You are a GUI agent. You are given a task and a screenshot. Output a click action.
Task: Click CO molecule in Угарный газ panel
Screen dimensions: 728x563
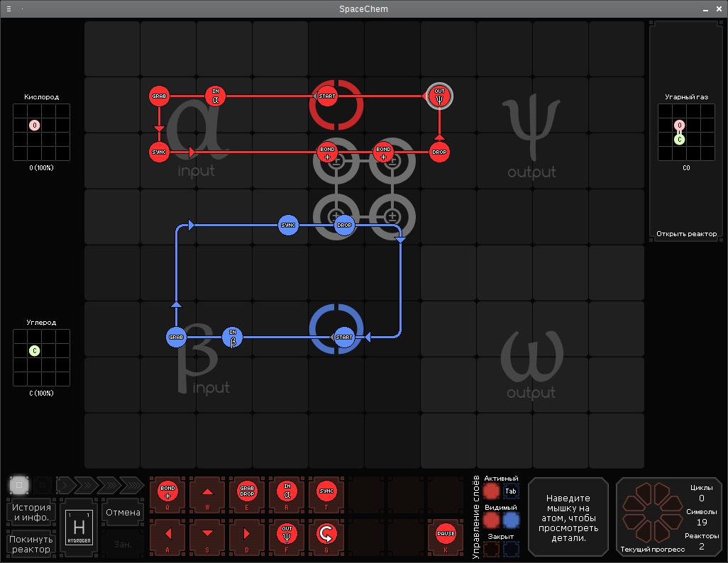pos(679,133)
